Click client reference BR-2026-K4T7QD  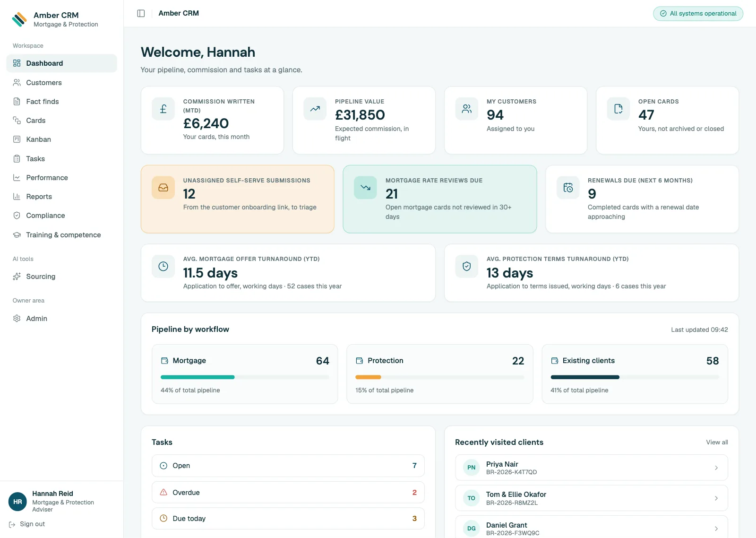(511, 472)
